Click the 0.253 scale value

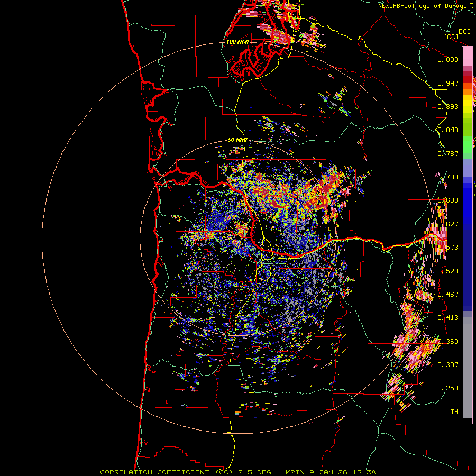click(448, 388)
